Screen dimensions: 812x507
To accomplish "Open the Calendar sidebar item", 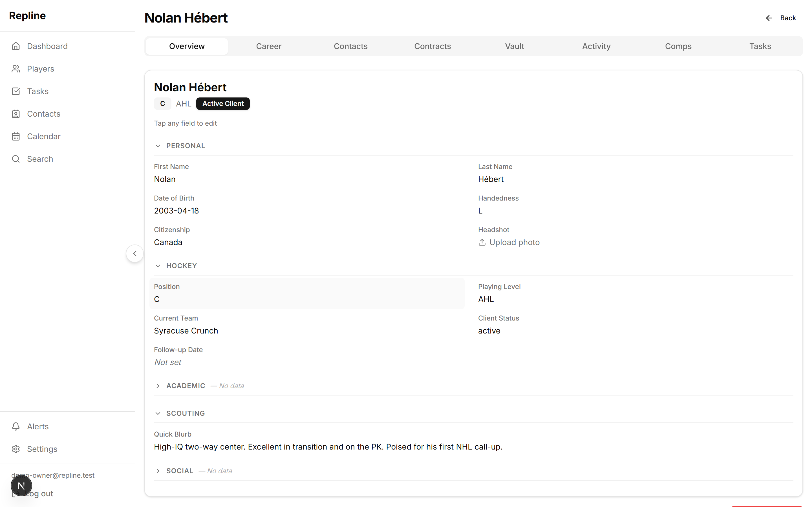I will 44,136.
